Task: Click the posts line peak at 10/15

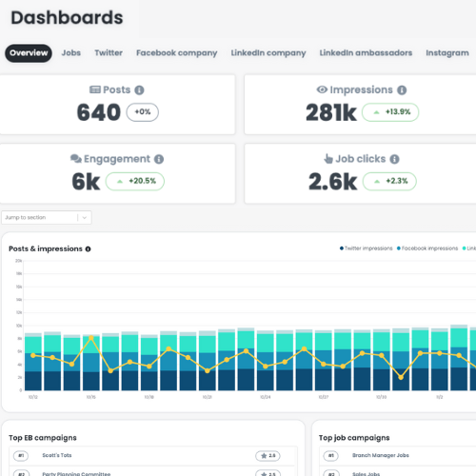Action: tap(91, 338)
